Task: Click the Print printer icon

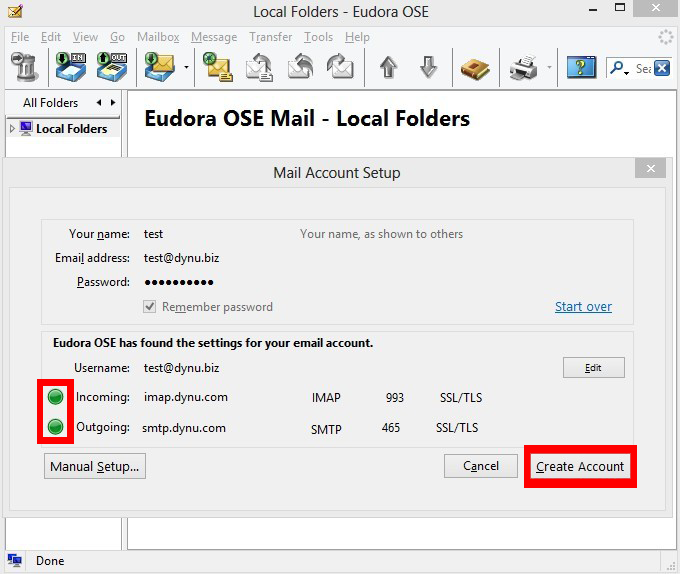Action: point(523,68)
